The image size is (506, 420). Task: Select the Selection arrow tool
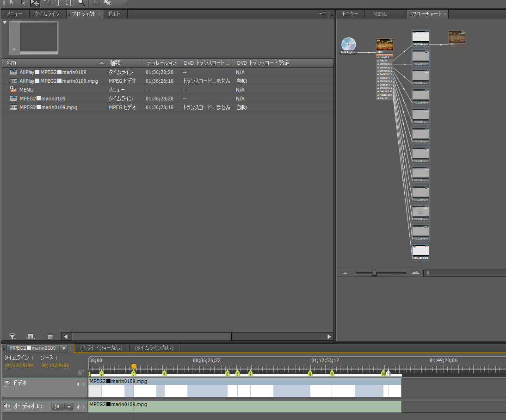12,3
